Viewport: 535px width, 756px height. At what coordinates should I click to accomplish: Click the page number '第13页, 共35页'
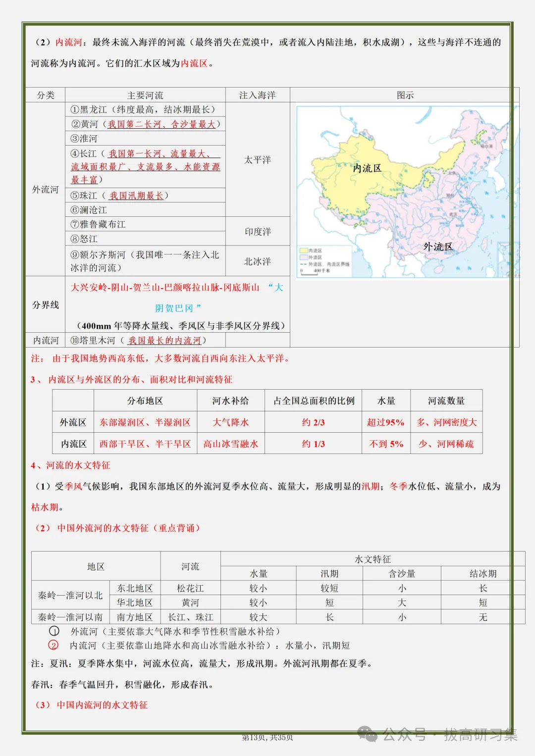pos(267,737)
